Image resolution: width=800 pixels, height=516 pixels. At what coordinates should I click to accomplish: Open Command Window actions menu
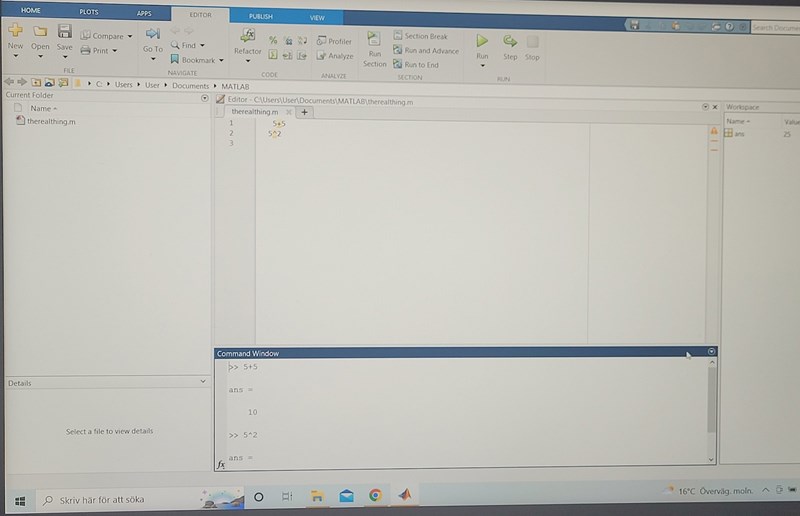click(x=711, y=352)
